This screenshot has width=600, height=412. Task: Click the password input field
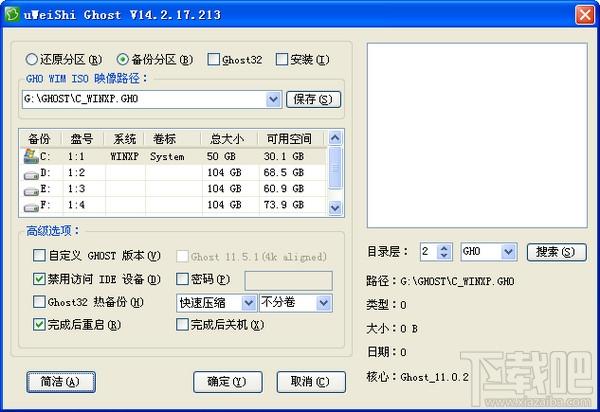coord(288,280)
